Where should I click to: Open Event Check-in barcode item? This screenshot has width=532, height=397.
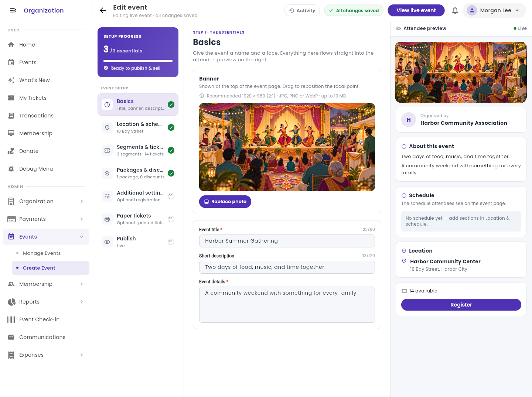46,319
